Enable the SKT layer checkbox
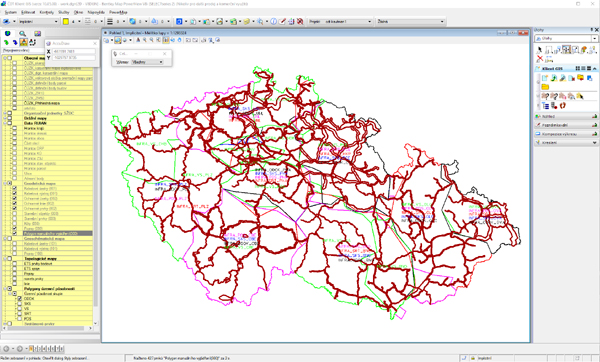Screen dimensions: 600x362 tap(20, 313)
